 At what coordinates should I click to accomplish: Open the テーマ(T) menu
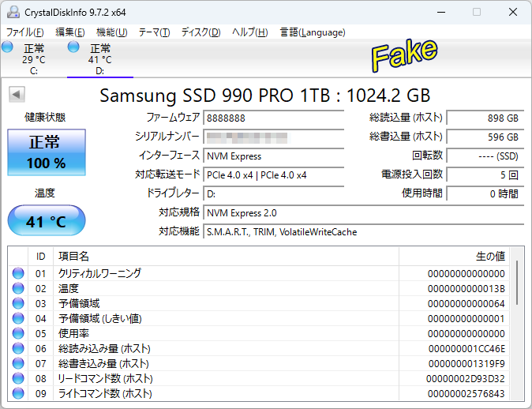click(154, 32)
